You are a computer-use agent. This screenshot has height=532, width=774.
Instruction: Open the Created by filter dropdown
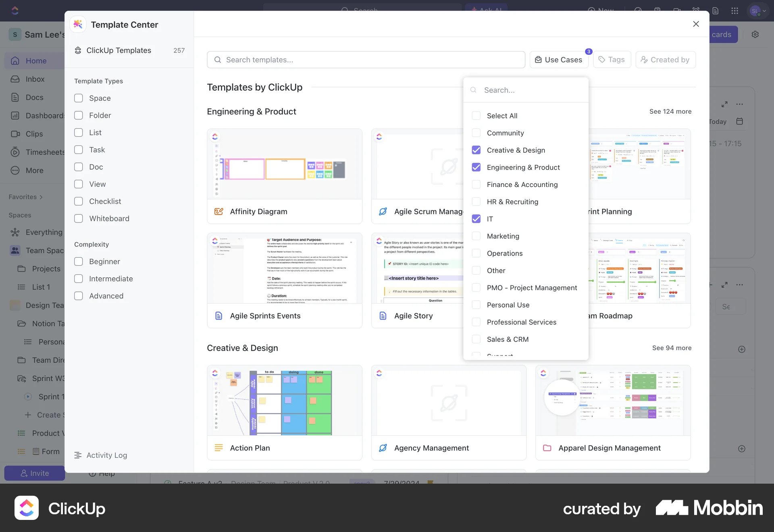pos(665,60)
